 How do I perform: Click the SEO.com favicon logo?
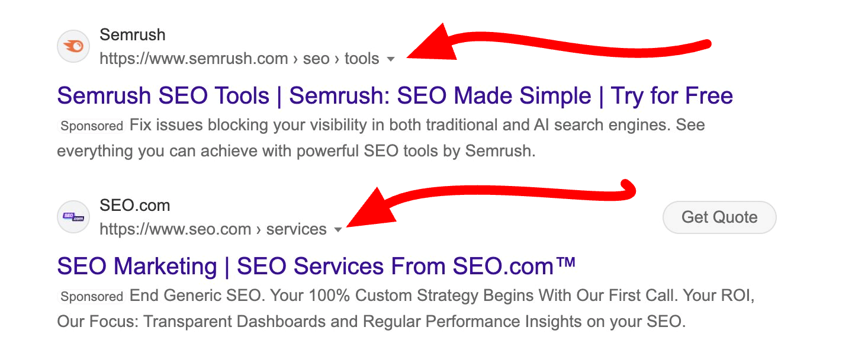click(73, 217)
